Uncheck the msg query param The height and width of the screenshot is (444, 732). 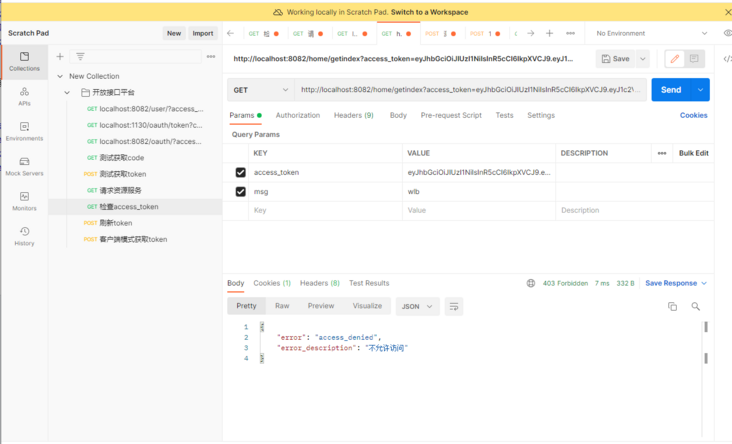tap(240, 191)
